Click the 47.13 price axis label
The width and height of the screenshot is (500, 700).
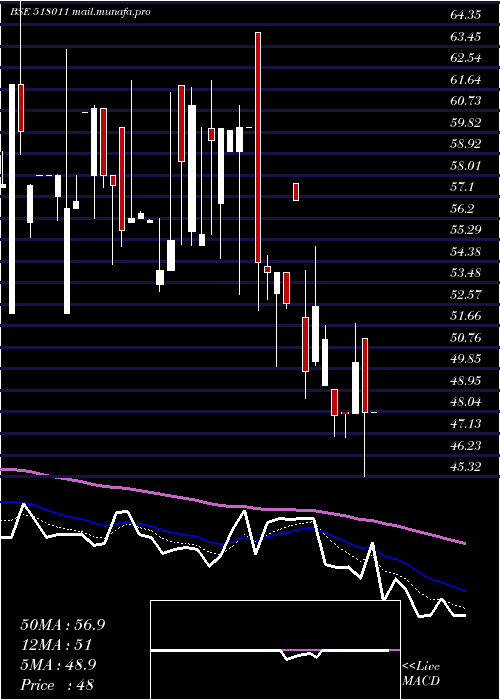tap(466, 424)
